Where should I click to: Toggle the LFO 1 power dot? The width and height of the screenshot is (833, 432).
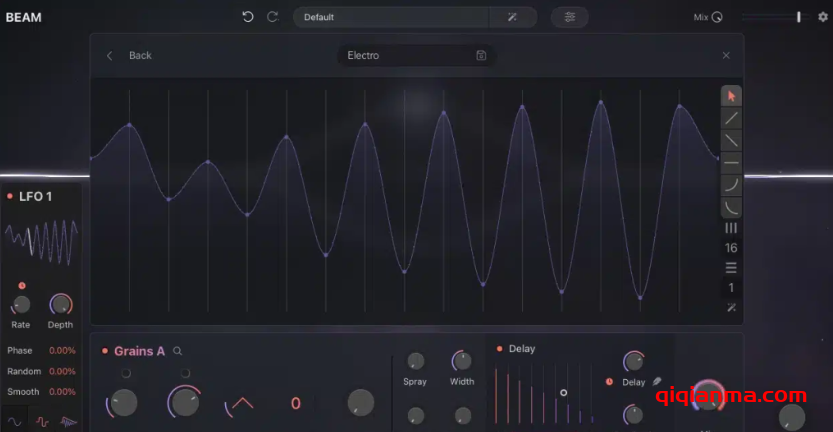(10, 196)
